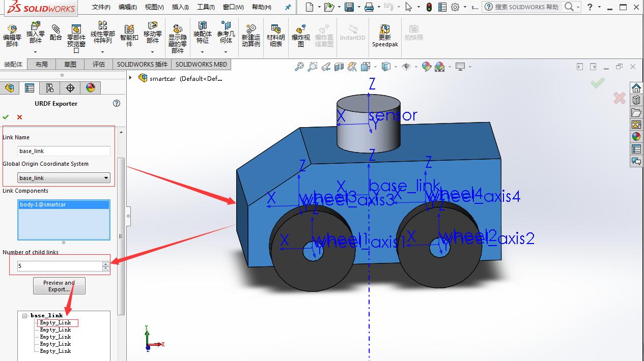Accept URDF Exporter with green checkmark
Screen dimensions: 644x361
(x=6, y=117)
